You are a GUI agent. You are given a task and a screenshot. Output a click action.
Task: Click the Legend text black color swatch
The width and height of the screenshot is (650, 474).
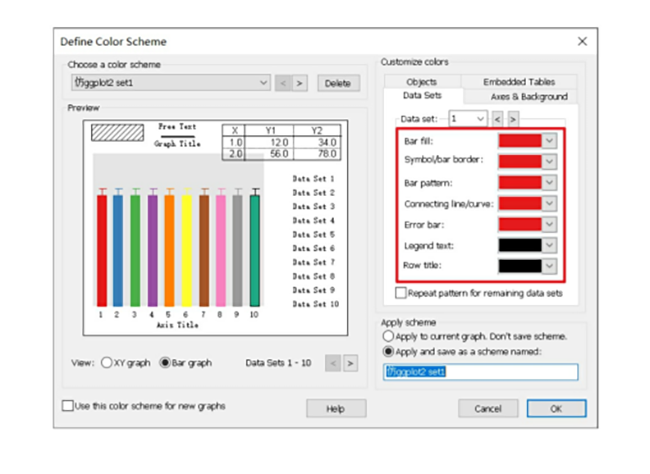tap(519, 245)
